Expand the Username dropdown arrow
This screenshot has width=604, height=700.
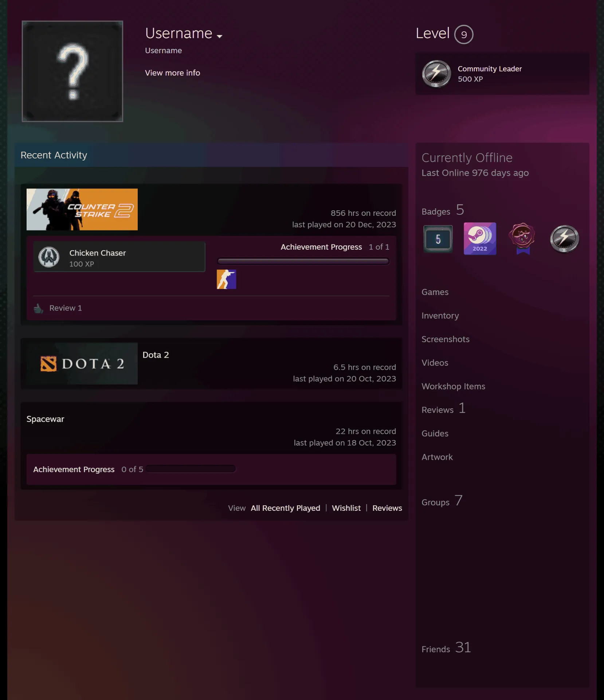point(219,36)
